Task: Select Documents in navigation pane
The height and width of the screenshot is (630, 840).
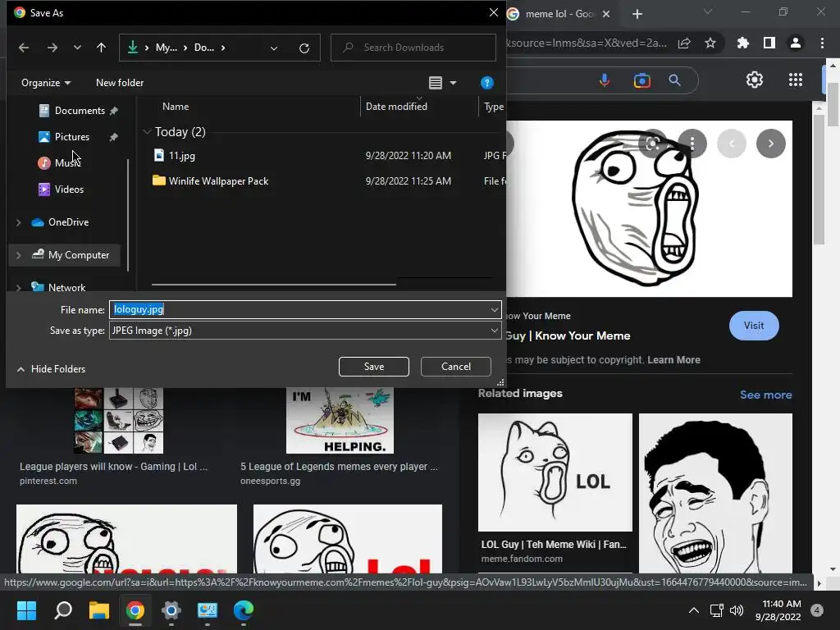Action: pos(79,111)
